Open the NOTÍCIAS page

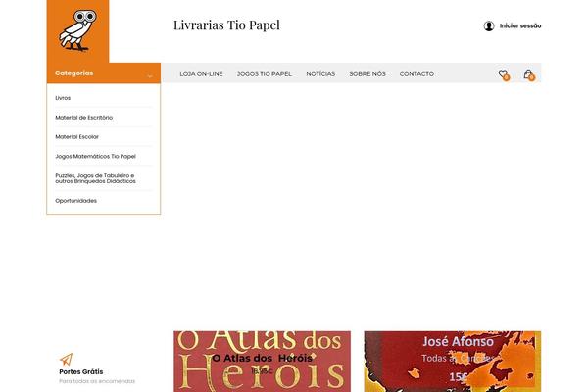coord(320,73)
